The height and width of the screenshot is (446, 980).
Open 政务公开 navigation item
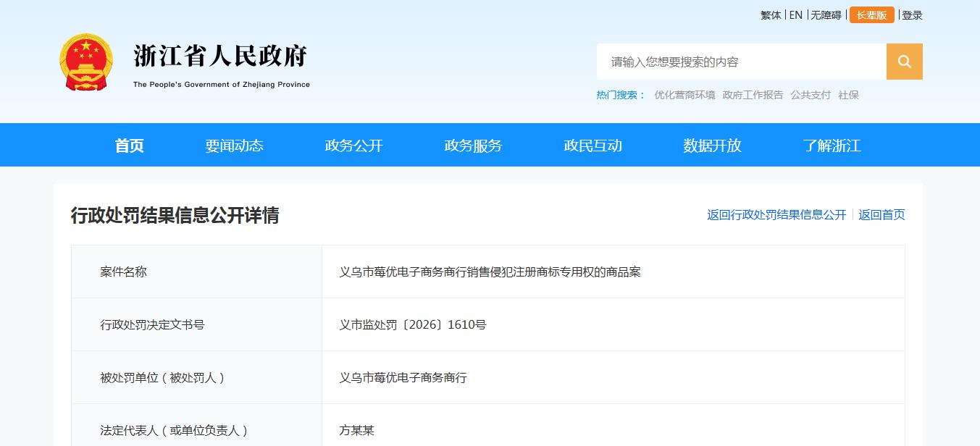coord(353,146)
